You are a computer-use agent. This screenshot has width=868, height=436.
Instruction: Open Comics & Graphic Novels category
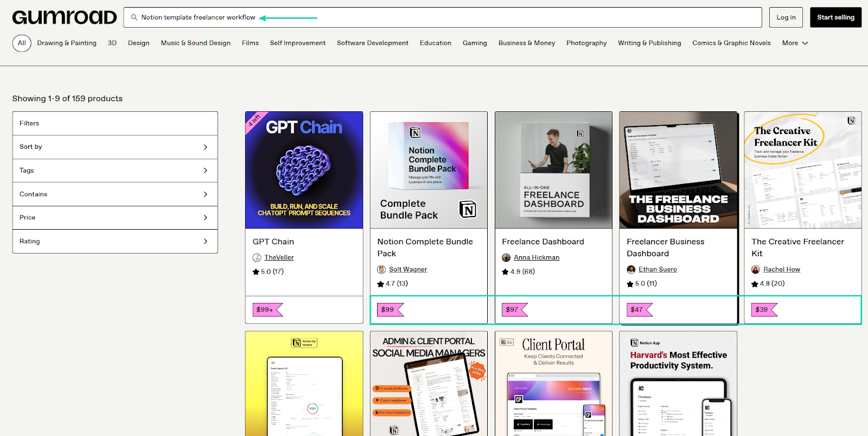coord(731,43)
